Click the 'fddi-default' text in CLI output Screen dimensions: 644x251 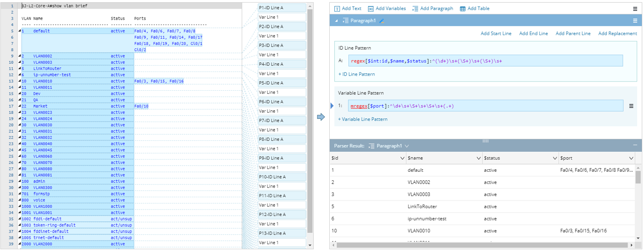click(x=47, y=219)
